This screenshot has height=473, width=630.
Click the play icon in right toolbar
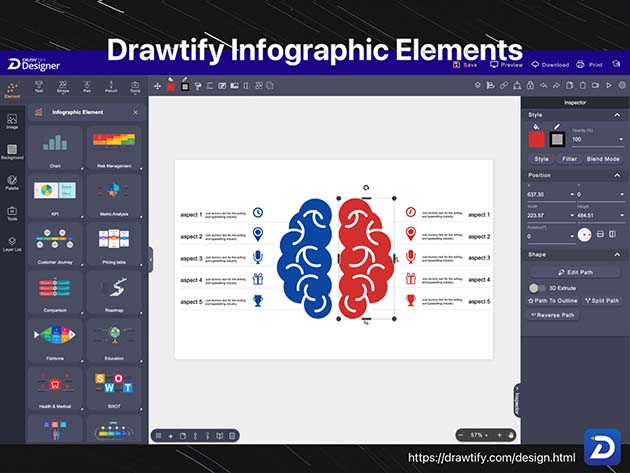pos(609,85)
